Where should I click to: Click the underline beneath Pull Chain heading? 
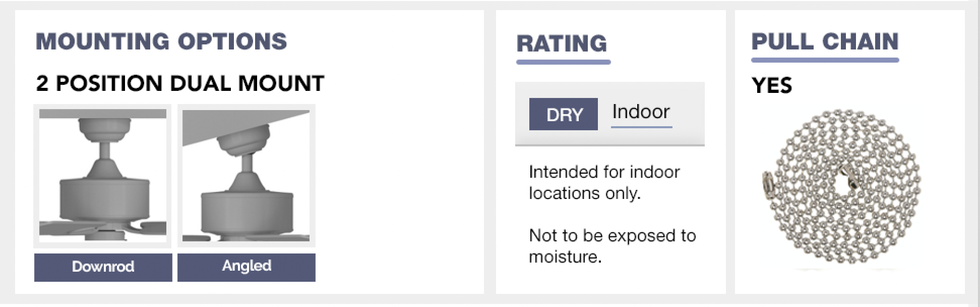click(x=825, y=60)
